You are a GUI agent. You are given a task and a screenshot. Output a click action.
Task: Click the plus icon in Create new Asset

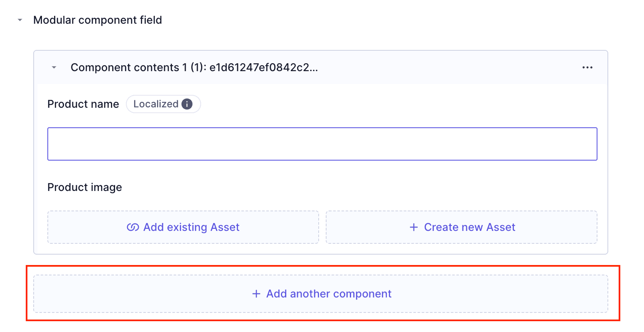pyautogui.click(x=414, y=227)
